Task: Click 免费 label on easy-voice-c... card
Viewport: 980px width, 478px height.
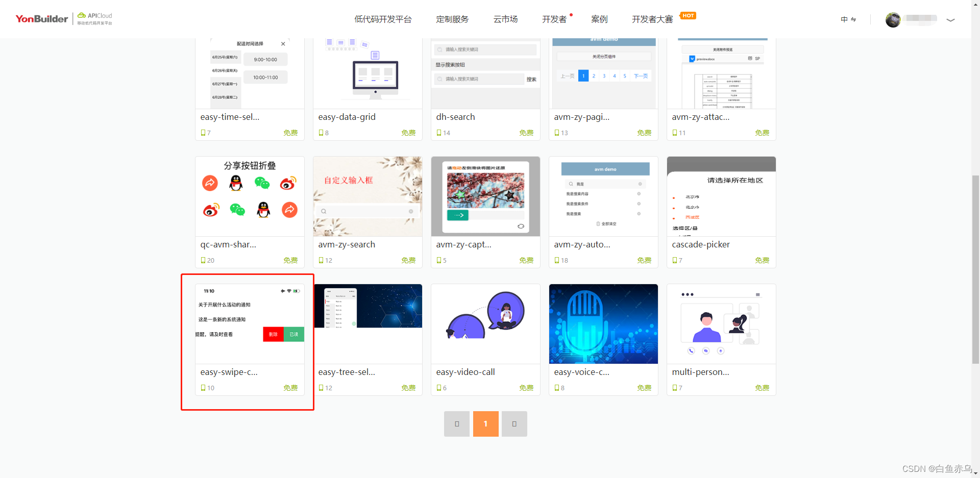Action: coord(644,388)
